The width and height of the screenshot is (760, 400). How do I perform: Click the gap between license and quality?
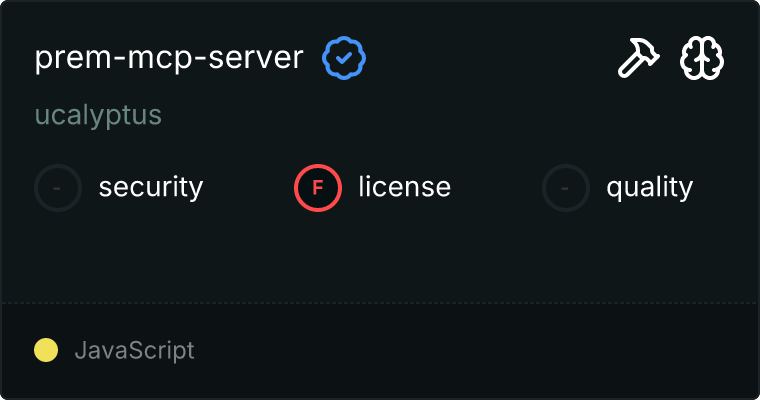[496, 187]
